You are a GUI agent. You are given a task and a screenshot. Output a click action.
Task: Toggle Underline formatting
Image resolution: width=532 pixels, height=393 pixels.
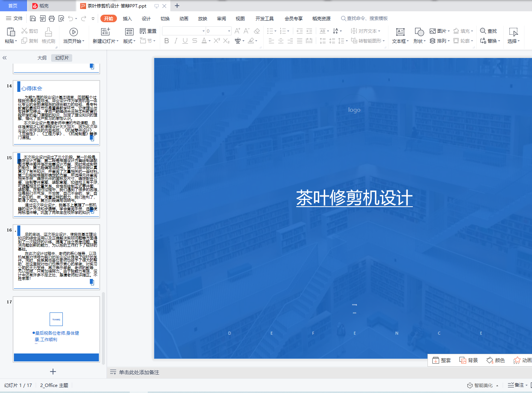185,41
